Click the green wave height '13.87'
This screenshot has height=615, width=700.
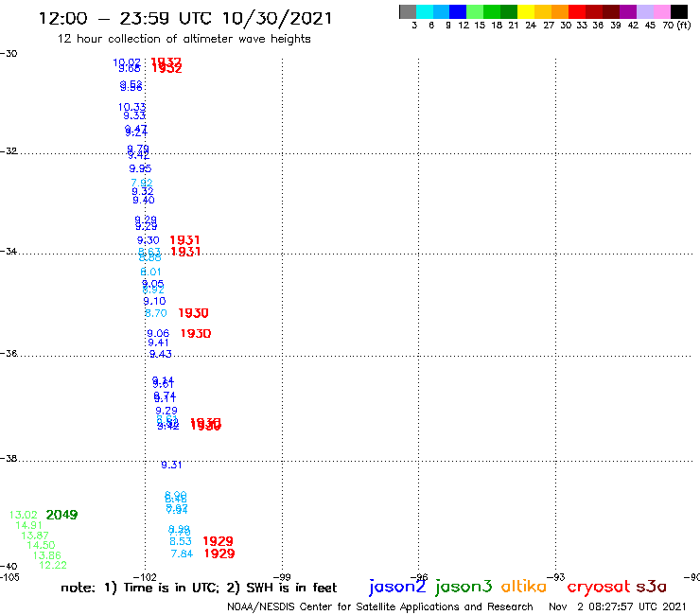click(x=35, y=536)
